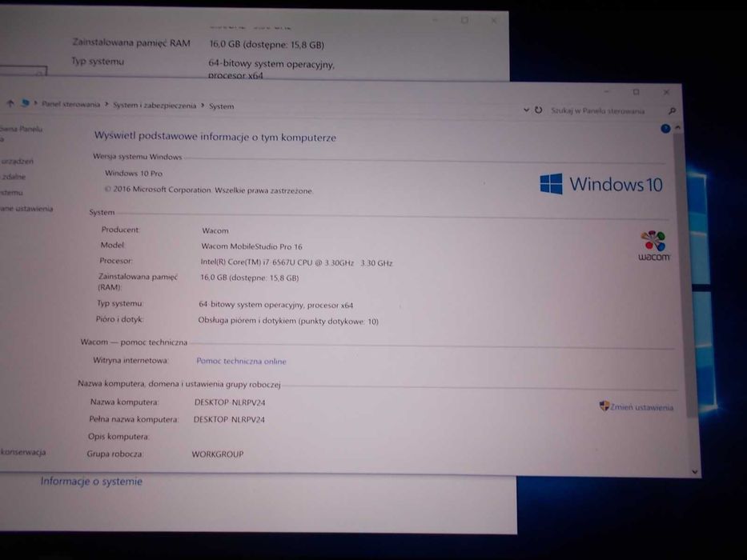This screenshot has width=747, height=560.
Task: Click the scroll up arrow of System window
Action: 677,128
